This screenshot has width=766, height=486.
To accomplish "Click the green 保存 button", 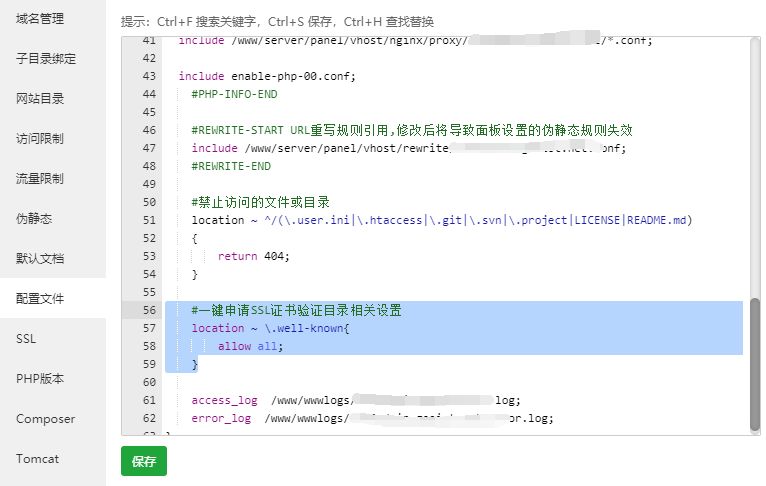I will (144, 462).
